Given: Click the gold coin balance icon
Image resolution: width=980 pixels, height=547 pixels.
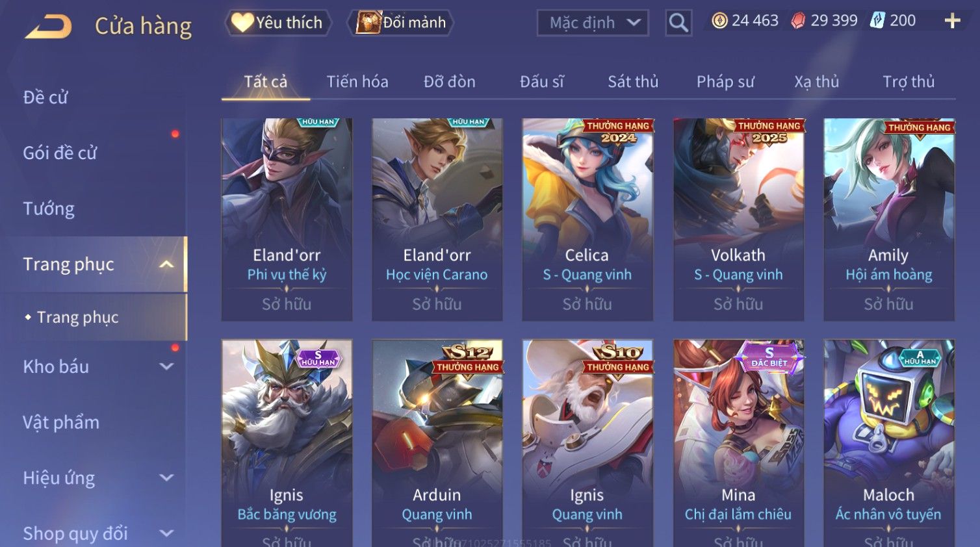Looking at the screenshot, I should (719, 21).
